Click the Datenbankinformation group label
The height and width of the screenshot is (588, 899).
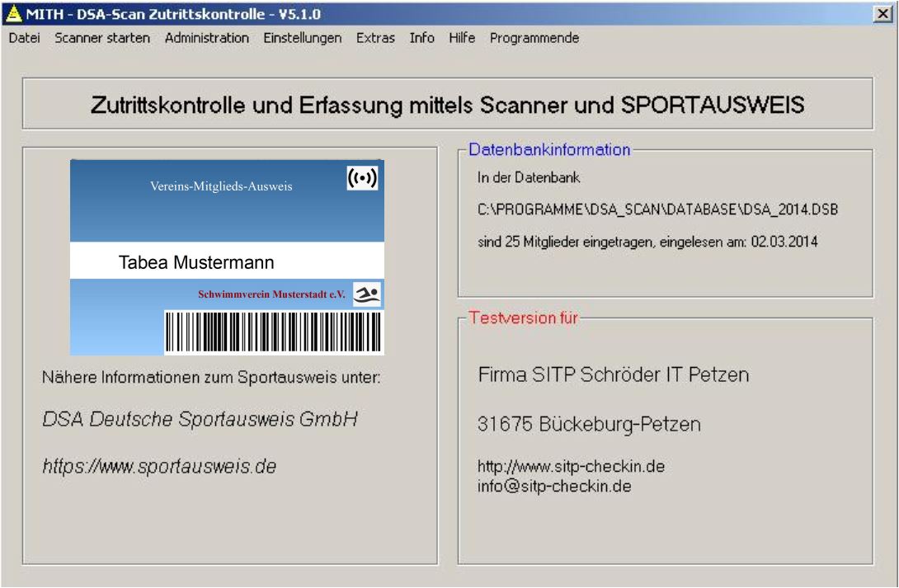tap(549, 149)
